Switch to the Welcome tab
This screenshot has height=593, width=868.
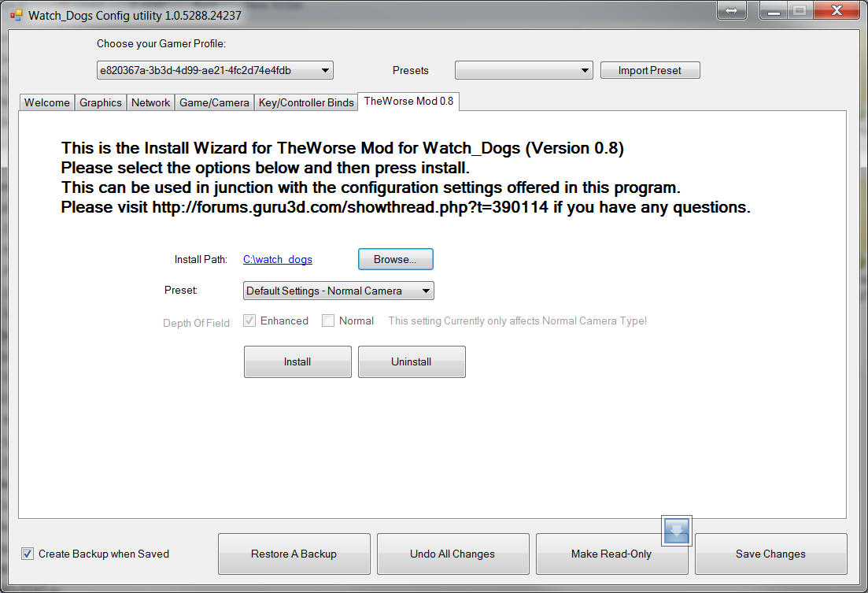(x=47, y=102)
